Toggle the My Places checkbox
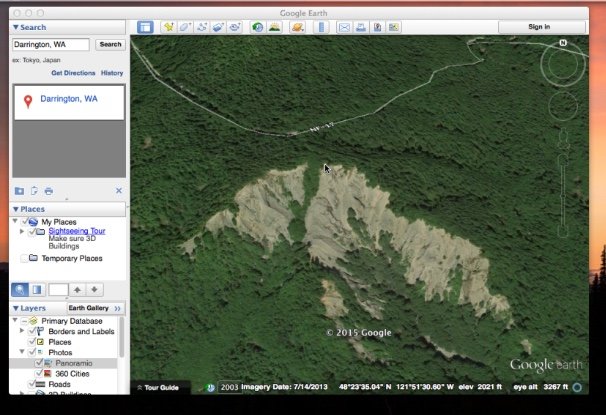 coord(24,221)
